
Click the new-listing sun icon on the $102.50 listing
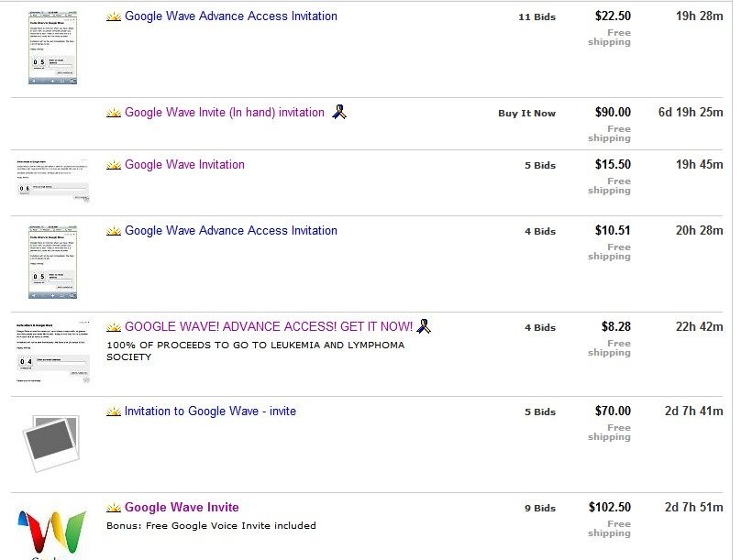tap(114, 508)
